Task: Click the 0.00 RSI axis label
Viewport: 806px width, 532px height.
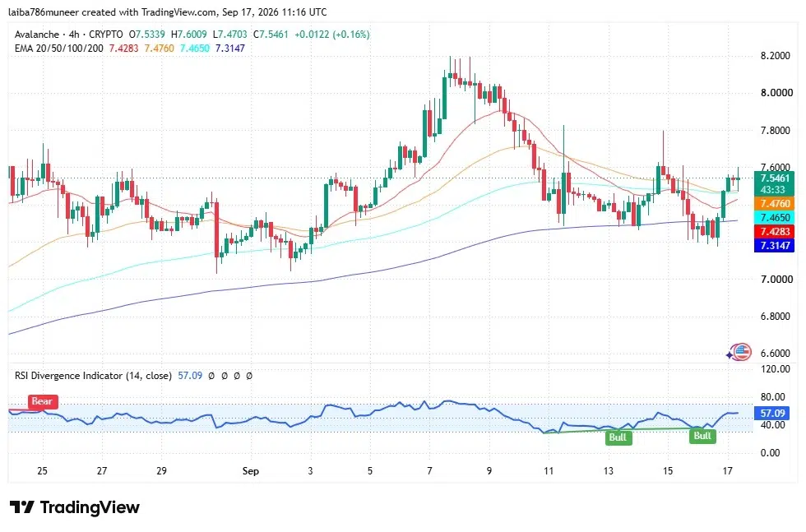Action: click(x=771, y=453)
